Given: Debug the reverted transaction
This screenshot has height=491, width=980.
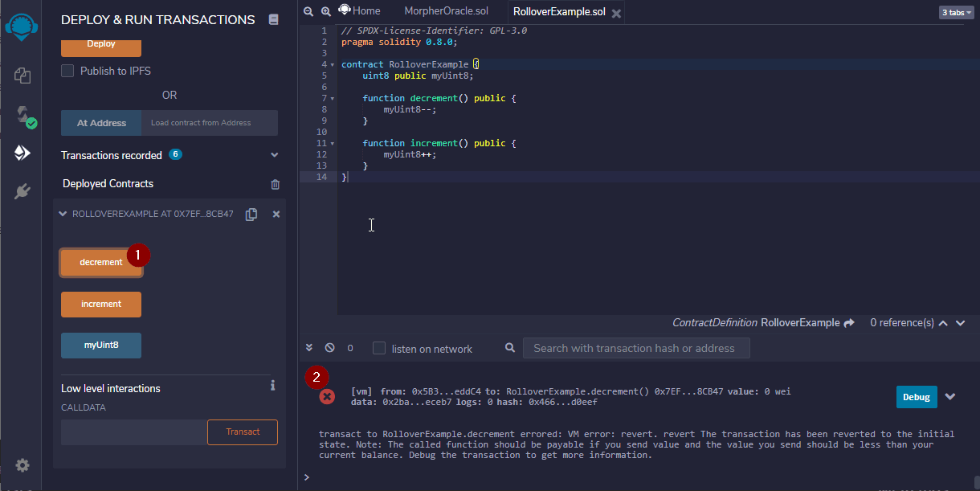Looking at the screenshot, I should coord(917,397).
